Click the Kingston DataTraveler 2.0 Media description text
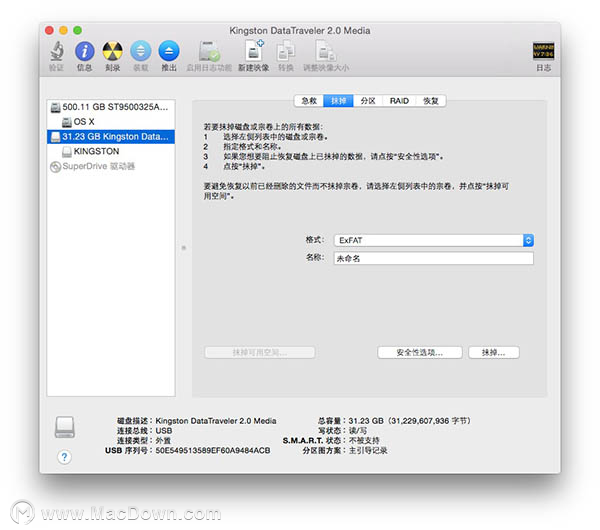Viewport: 600px width, 530px height. pos(216,421)
